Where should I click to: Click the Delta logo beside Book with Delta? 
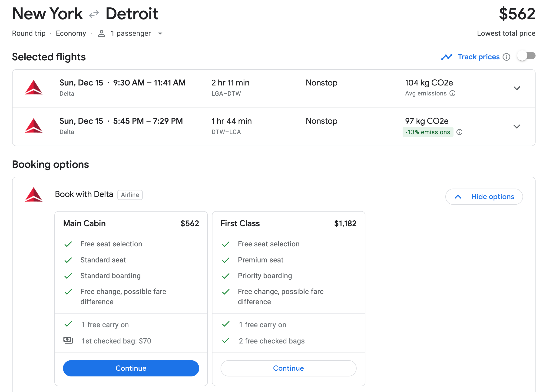[34, 195]
